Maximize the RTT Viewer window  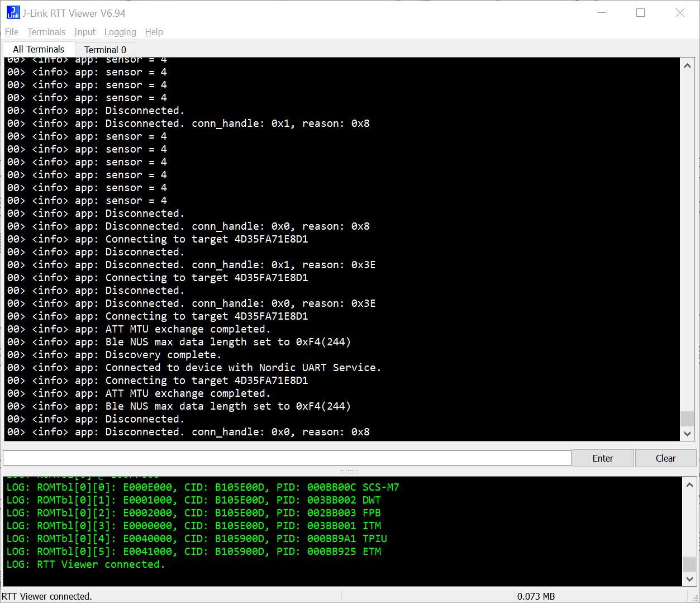(x=641, y=13)
